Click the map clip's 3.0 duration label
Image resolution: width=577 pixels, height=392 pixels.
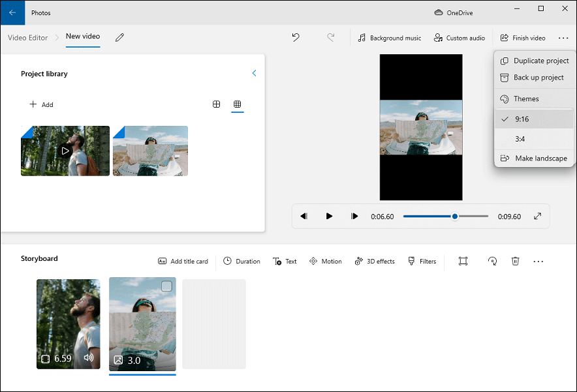point(134,360)
